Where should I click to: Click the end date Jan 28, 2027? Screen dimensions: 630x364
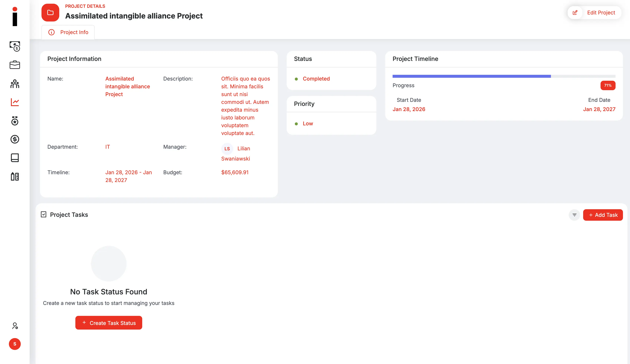[599, 109]
